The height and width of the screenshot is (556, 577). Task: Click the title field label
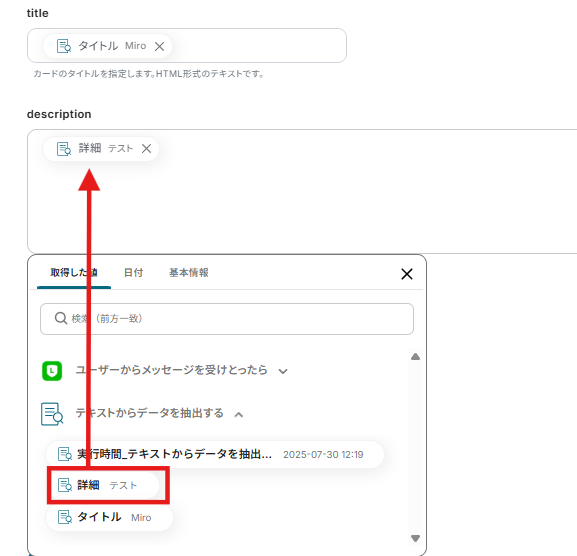point(38,13)
